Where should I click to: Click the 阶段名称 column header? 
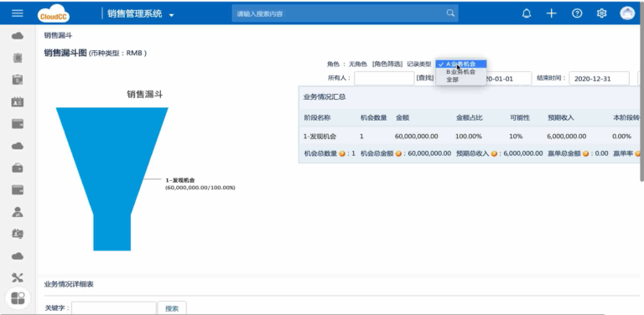317,118
